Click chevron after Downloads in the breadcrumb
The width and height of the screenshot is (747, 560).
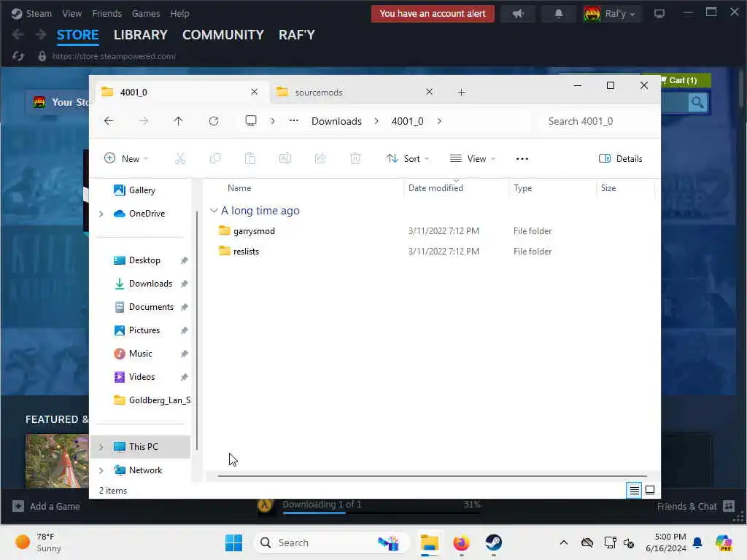pos(376,121)
